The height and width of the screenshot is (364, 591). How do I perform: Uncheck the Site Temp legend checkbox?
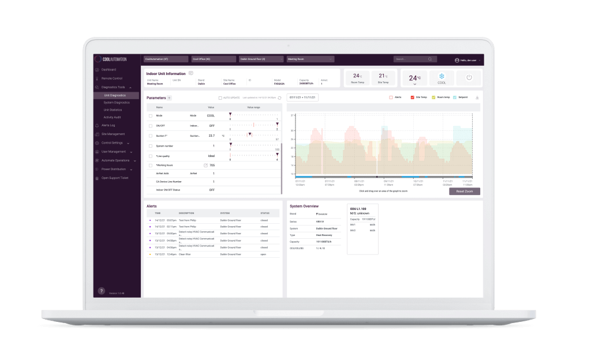pyautogui.click(x=412, y=97)
